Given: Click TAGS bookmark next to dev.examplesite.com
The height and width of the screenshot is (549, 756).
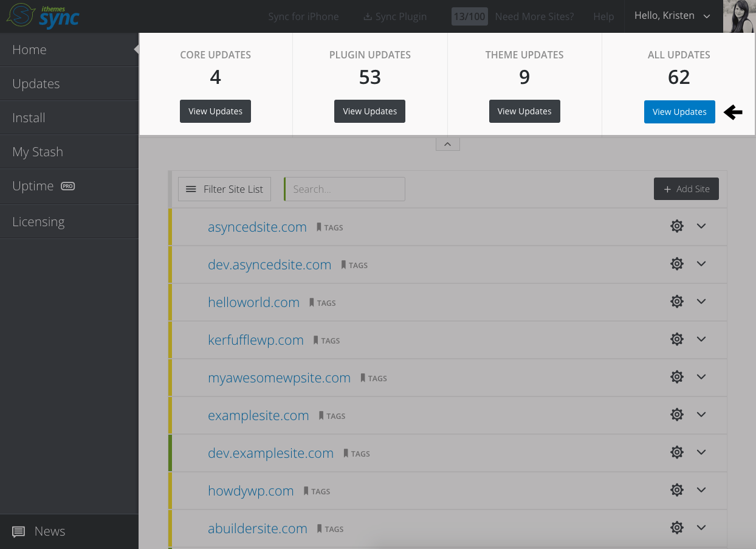Looking at the screenshot, I should pyautogui.click(x=357, y=454).
